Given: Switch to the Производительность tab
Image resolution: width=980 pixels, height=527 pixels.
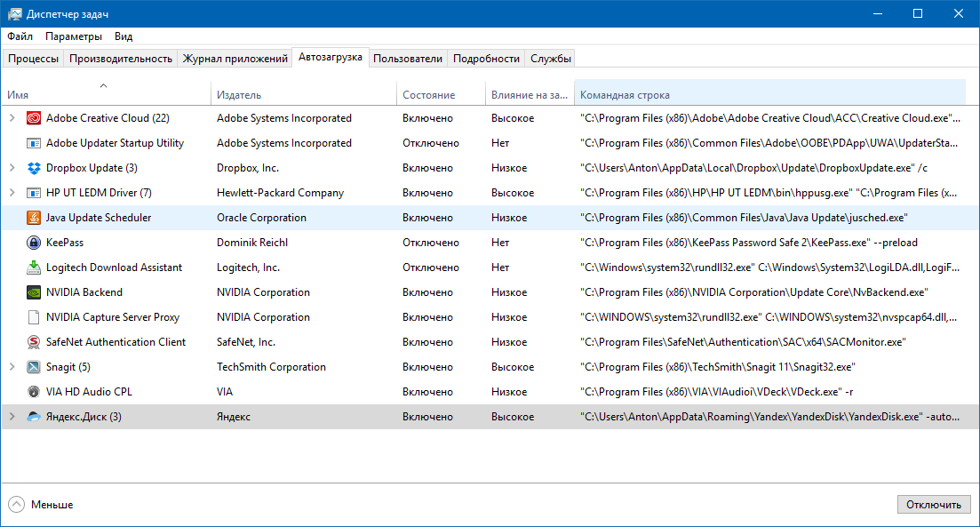Looking at the screenshot, I should click(121, 58).
